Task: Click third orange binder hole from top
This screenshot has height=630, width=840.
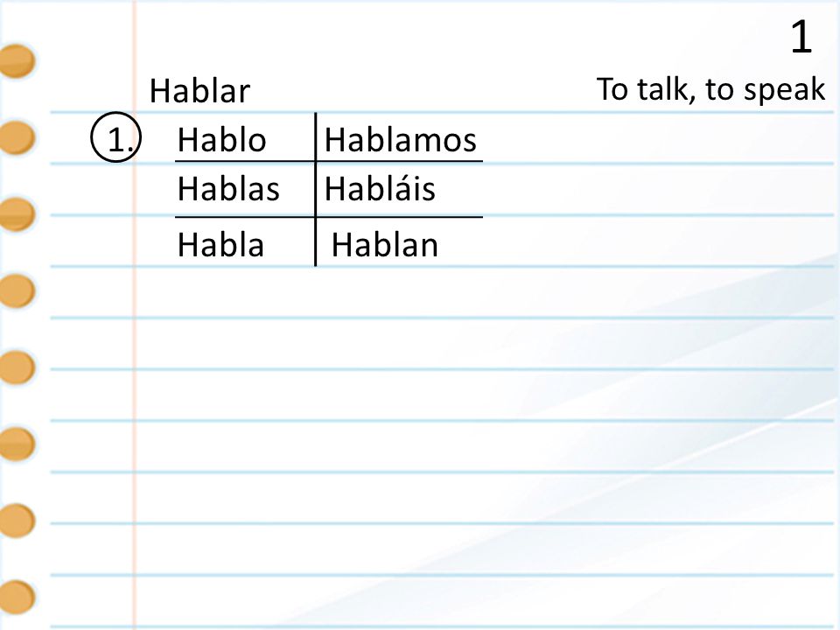Action: 17,214
